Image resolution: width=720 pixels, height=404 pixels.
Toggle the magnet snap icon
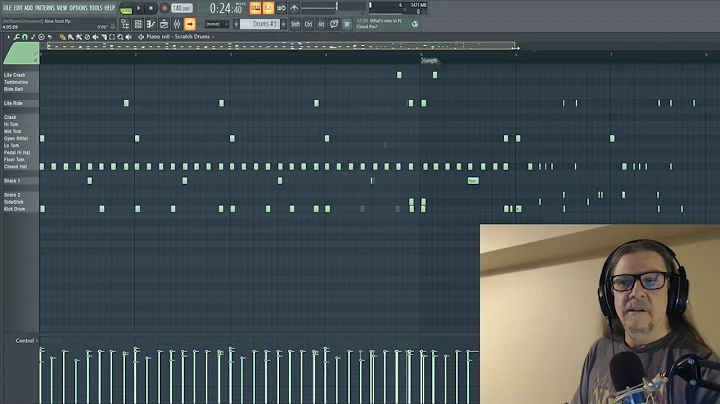[25, 37]
